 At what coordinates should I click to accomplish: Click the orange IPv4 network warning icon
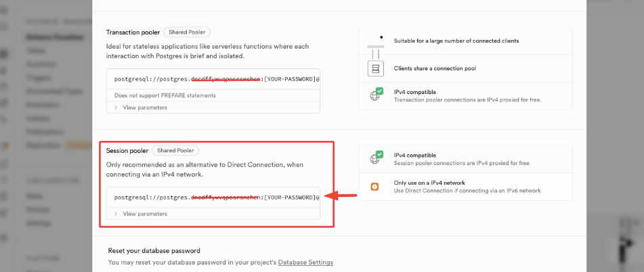pos(375,187)
